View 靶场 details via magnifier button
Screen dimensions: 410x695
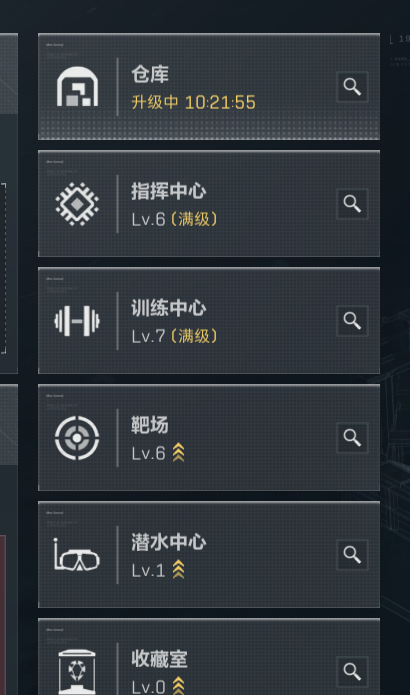pos(352,438)
